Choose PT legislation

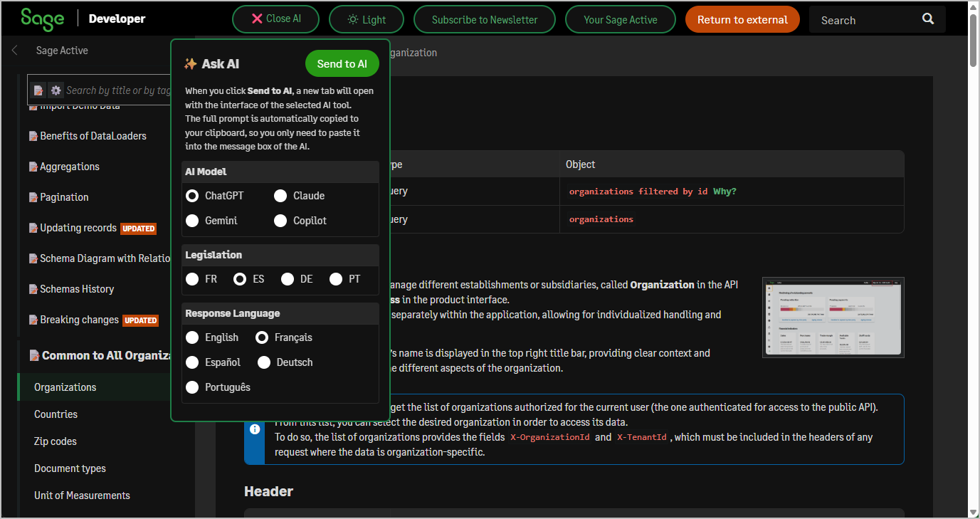(336, 279)
